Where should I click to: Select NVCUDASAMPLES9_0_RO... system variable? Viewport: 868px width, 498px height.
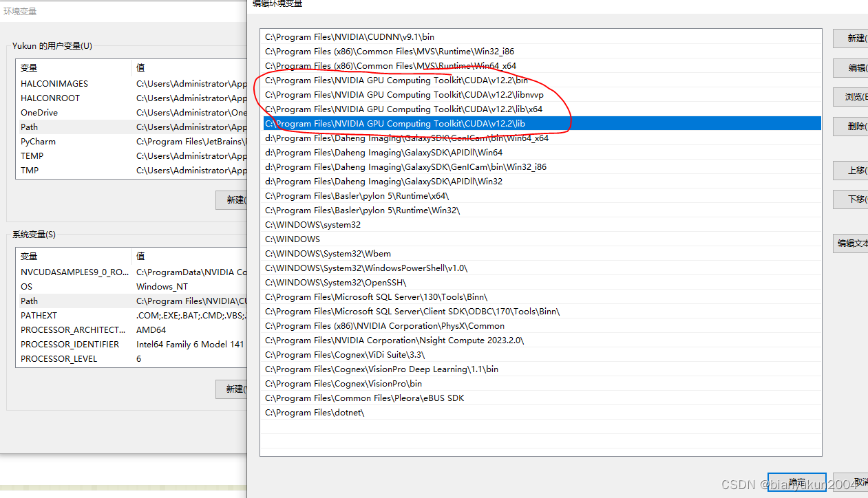[131, 272]
